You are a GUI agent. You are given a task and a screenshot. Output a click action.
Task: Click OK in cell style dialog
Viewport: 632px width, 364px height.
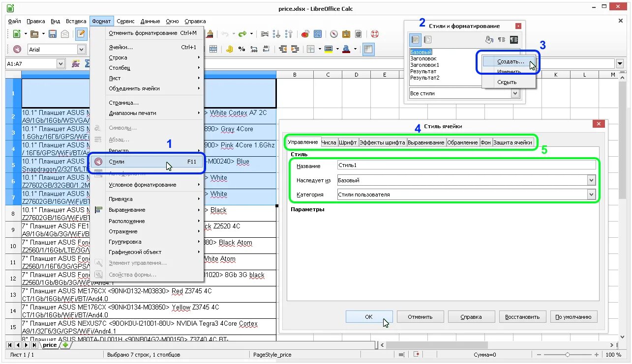[x=369, y=317]
